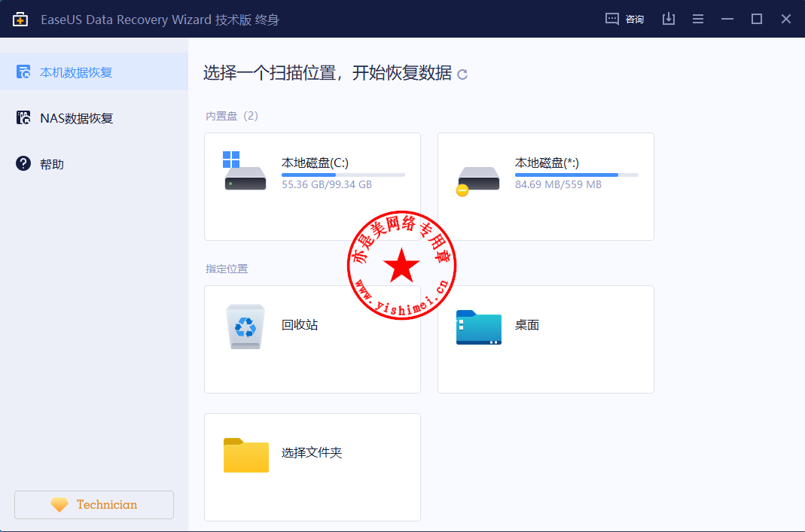Choose the 回收站 recycle bin location
The height and width of the screenshot is (532, 805).
pos(313,339)
